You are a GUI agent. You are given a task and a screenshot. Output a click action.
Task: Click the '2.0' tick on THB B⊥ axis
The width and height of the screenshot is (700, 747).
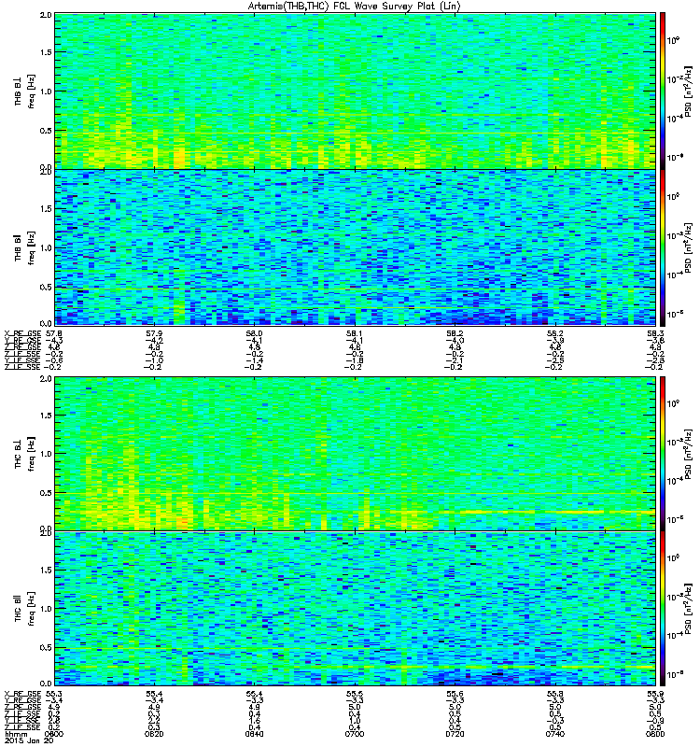click(x=46, y=15)
